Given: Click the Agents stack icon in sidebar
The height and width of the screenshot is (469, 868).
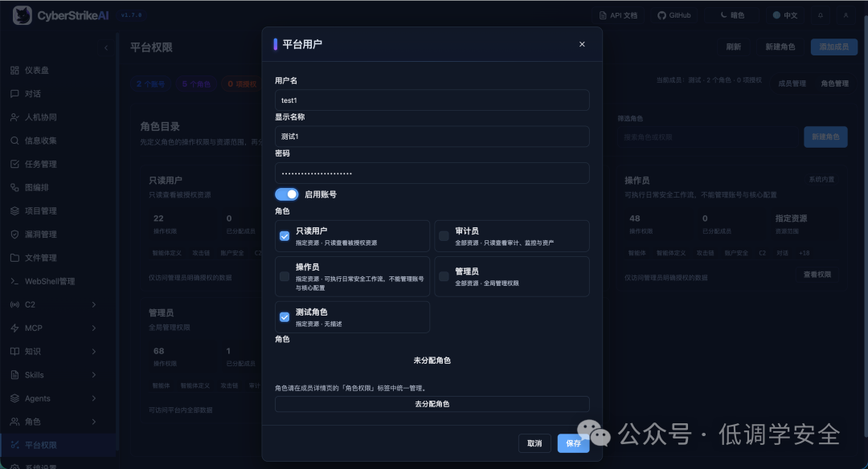Looking at the screenshot, I should click(x=15, y=398).
